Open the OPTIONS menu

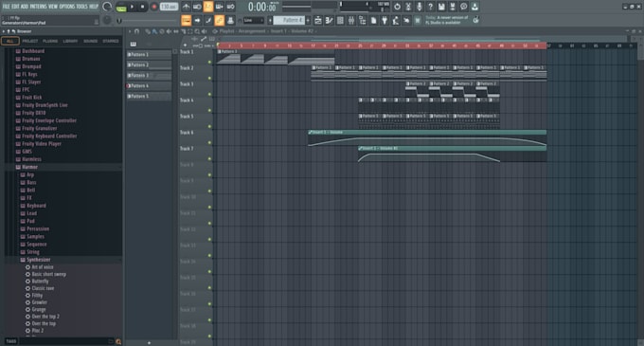[x=67, y=7]
